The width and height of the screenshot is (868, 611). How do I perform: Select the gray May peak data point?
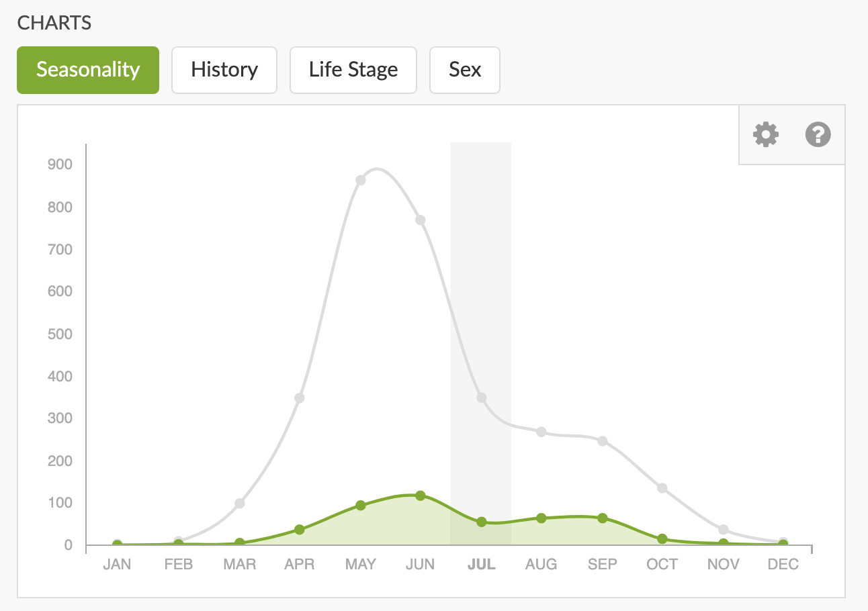361,180
